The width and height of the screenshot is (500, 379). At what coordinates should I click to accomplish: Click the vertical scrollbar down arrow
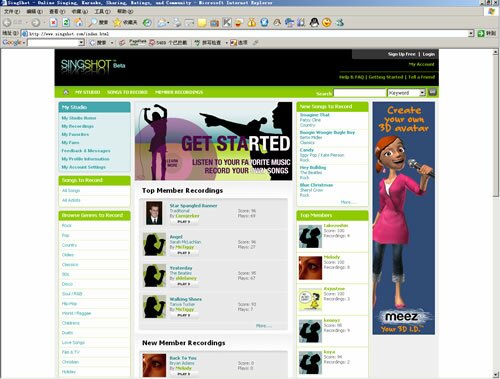click(496, 375)
